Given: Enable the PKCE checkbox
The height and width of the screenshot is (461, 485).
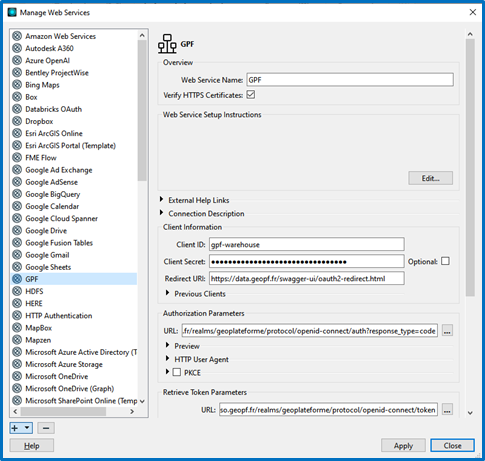Looking at the screenshot, I should coord(177,372).
